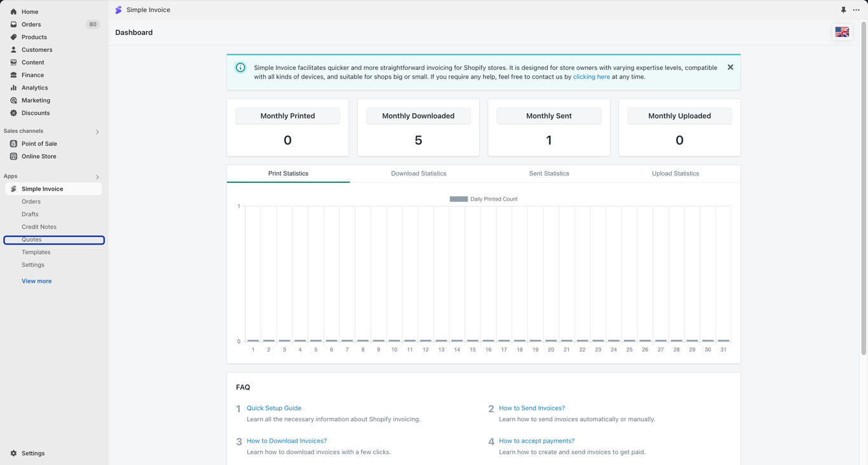The width and height of the screenshot is (868, 465).
Task: Follow the 'clicking here' contact link
Action: tap(592, 77)
